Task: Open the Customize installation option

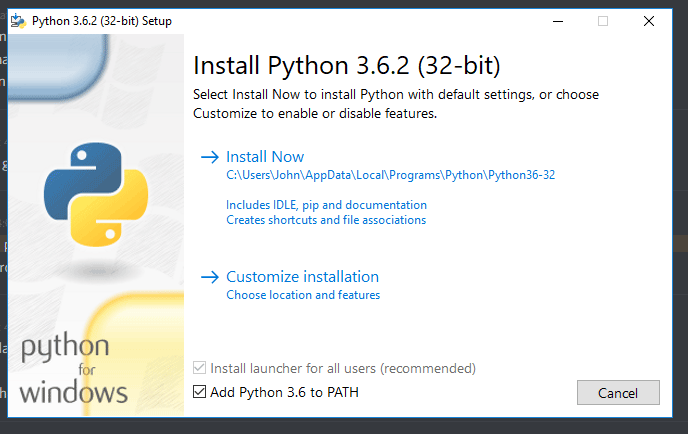Action: pos(302,277)
